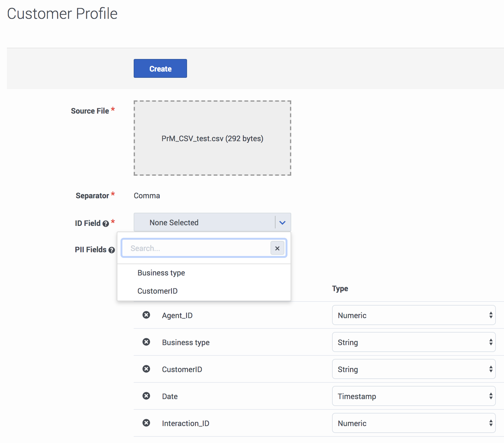Clear the search box with the X button
Viewport: 504px width, 443px height.
click(277, 248)
